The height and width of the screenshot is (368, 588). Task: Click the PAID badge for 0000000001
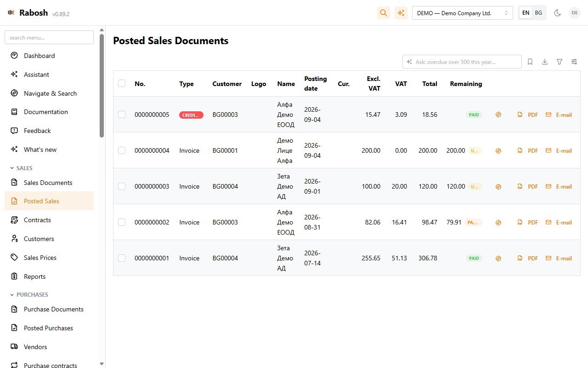(474, 258)
